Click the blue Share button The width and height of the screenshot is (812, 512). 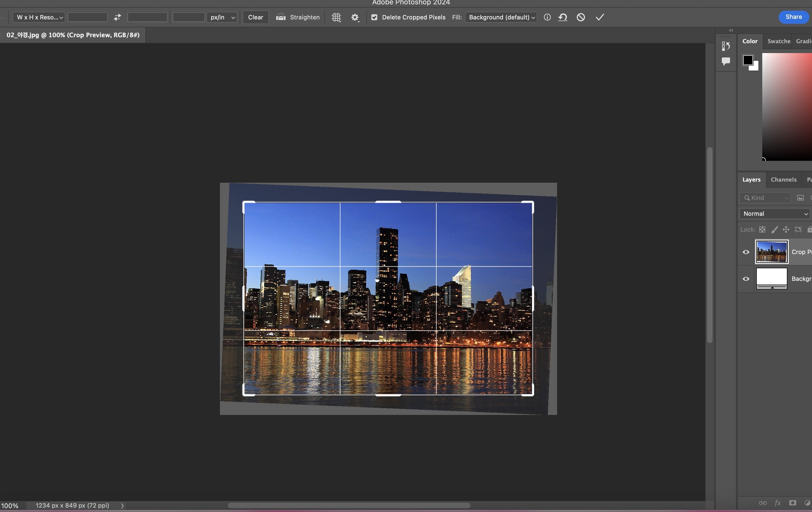[793, 17]
